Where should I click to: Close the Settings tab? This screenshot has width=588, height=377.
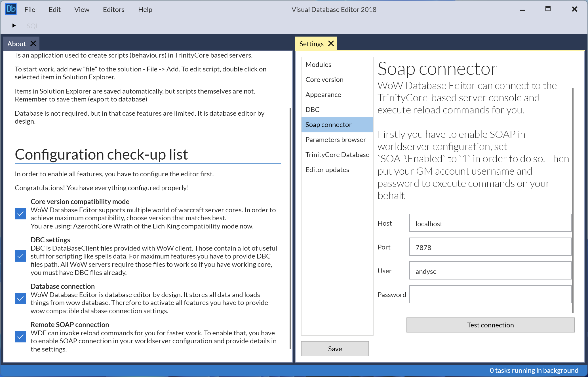[331, 43]
